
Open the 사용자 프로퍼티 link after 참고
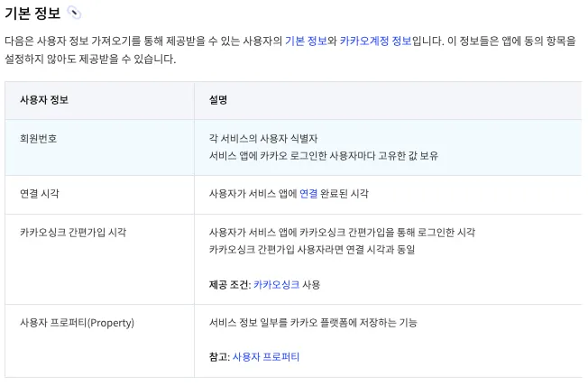(266, 356)
